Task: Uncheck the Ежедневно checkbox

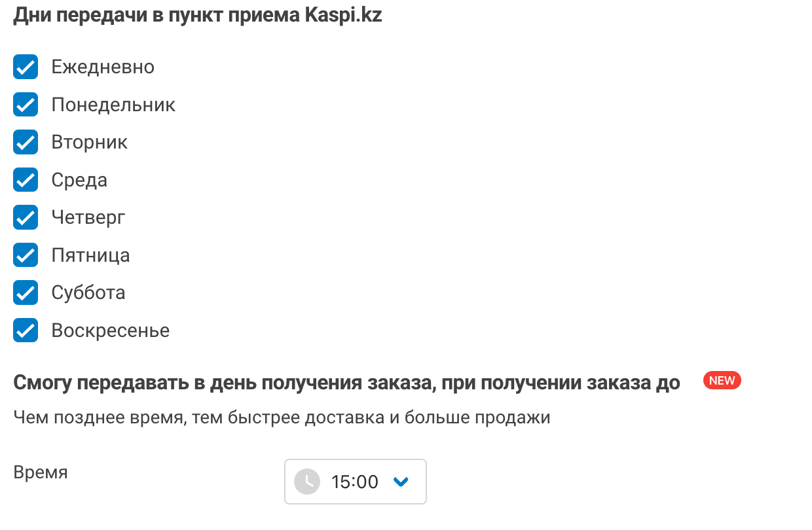Action: tap(26, 67)
